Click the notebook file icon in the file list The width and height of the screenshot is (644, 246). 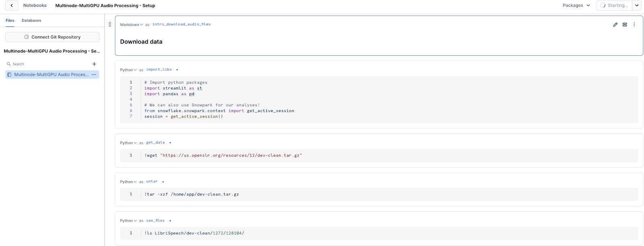click(9, 75)
